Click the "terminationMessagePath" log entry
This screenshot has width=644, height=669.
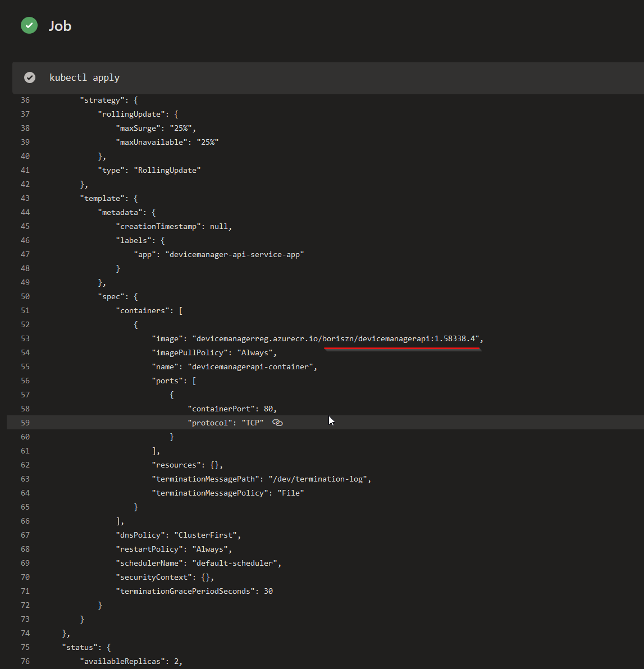click(261, 479)
